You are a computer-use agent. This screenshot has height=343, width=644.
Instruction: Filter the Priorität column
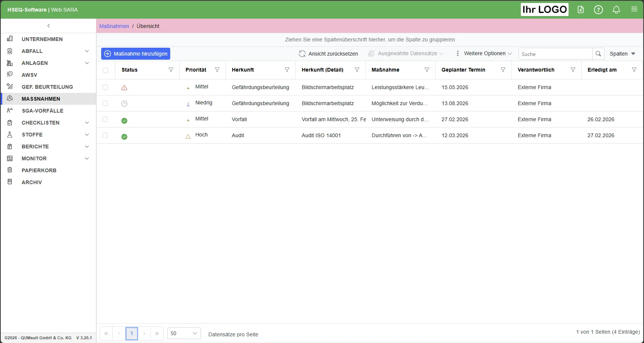pos(217,70)
